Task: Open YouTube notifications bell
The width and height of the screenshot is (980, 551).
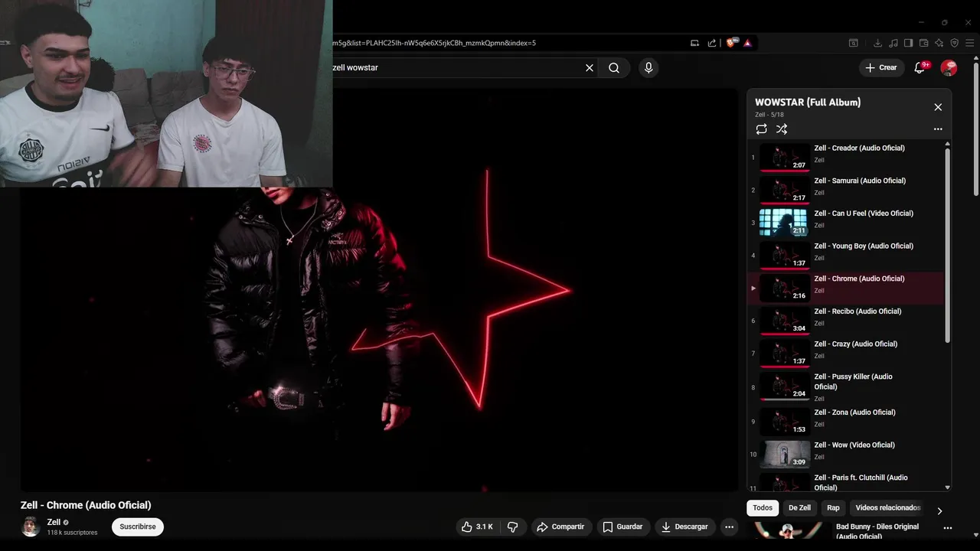Action: tap(920, 67)
